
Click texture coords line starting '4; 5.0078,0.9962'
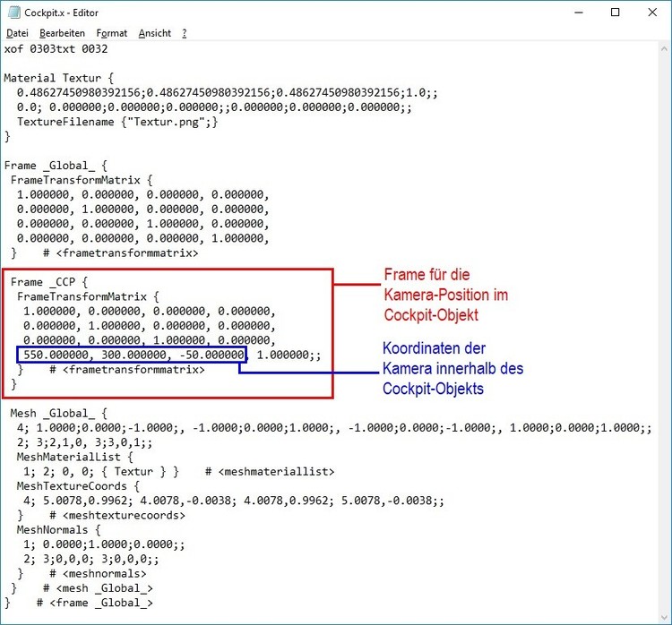(x=234, y=501)
